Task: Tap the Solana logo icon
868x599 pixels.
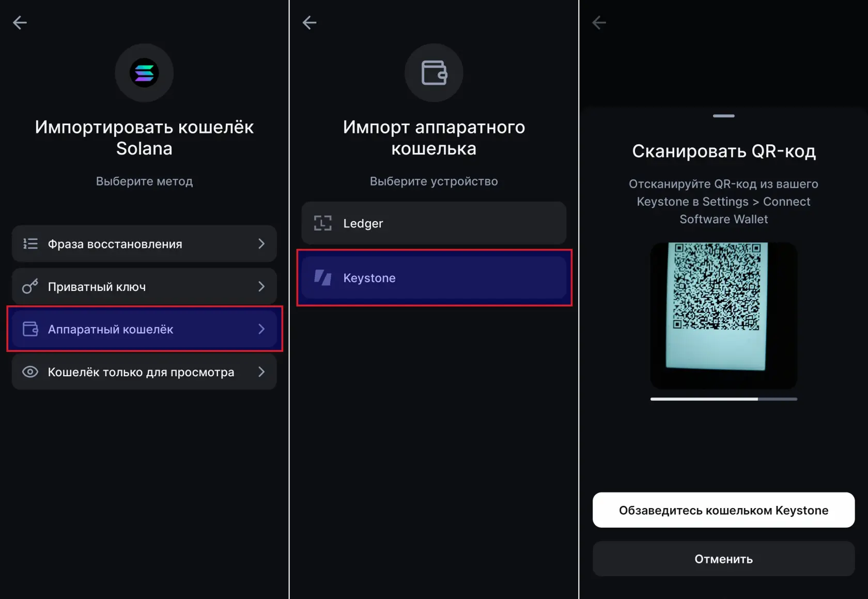Action: click(x=144, y=73)
